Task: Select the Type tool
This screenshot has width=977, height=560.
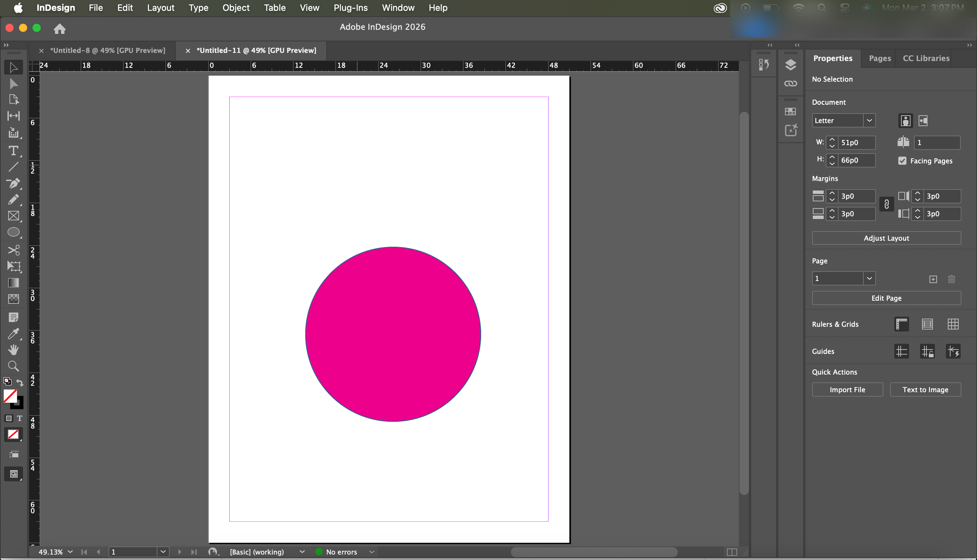Action: (x=14, y=151)
